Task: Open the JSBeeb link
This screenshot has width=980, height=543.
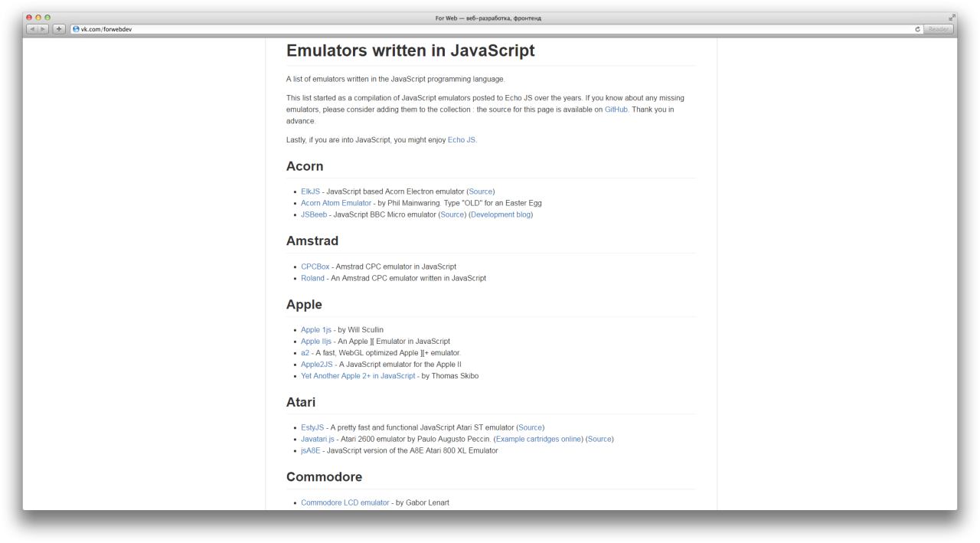Action: pos(314,214)
